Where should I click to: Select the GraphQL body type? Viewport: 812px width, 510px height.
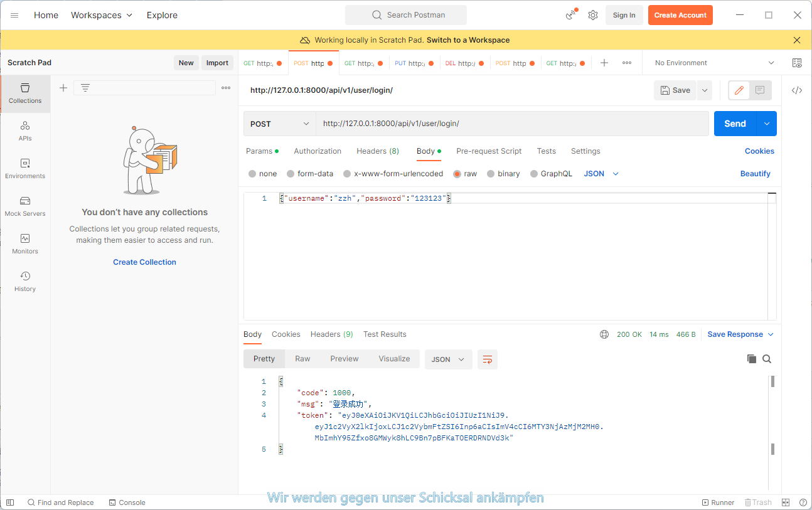tap(551, 174)
